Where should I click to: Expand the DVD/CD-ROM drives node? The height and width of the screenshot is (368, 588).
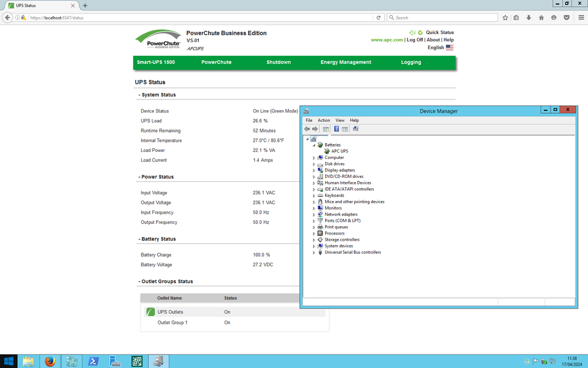pos(314,177)
